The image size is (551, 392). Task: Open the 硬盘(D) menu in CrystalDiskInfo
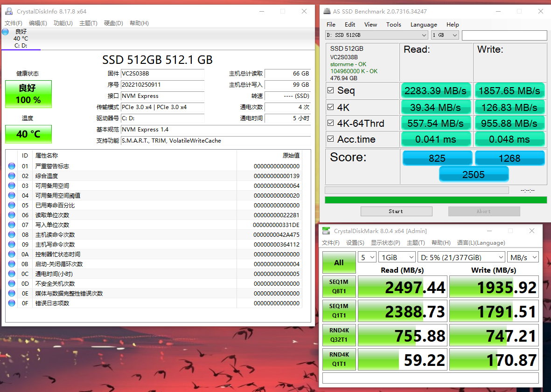[x=113, y=22]
